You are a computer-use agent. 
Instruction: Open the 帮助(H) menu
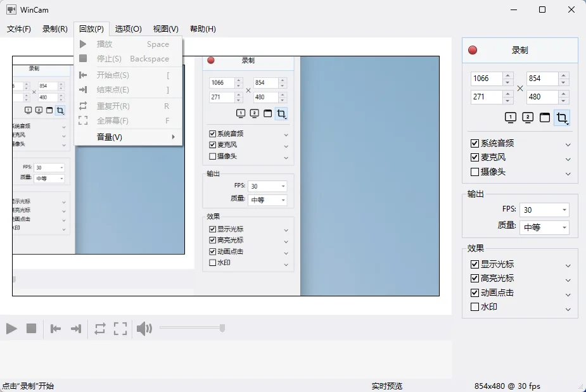point(203,28)
